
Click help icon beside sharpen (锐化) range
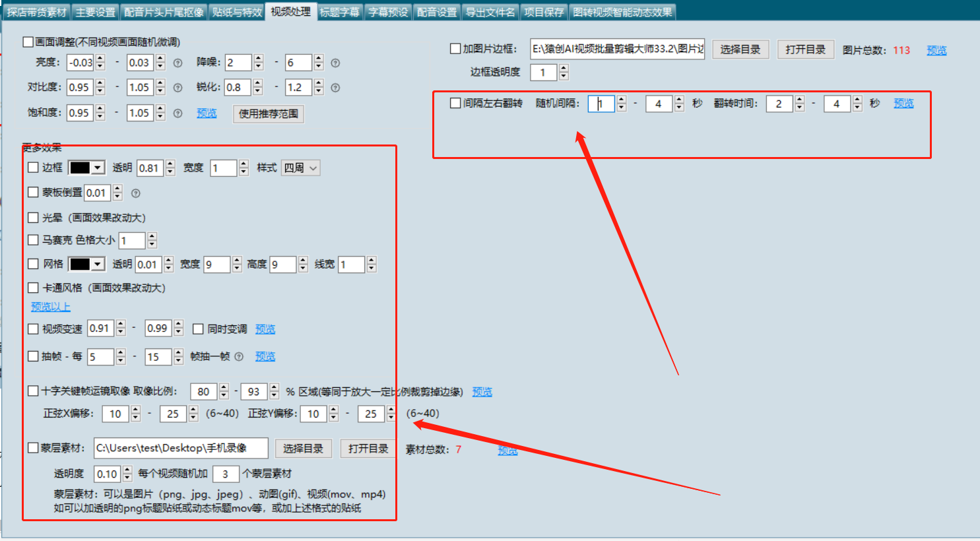point(335,88)
